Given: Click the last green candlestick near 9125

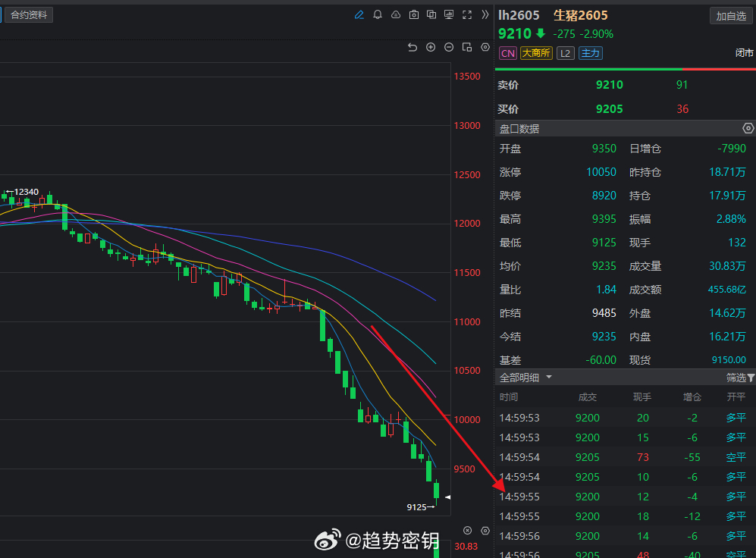Looking at the screenshot, I should [436, 491].
